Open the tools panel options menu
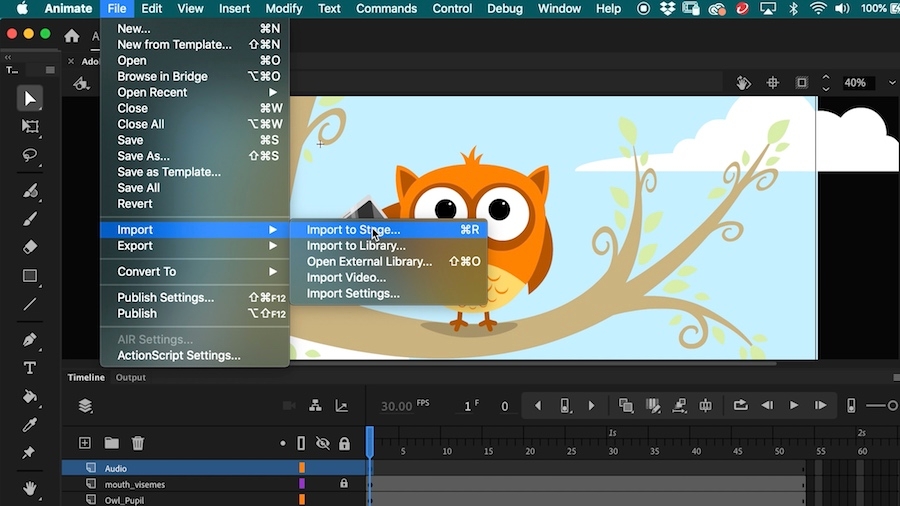Viewport: 900px width, 506px height. [50, 70]
